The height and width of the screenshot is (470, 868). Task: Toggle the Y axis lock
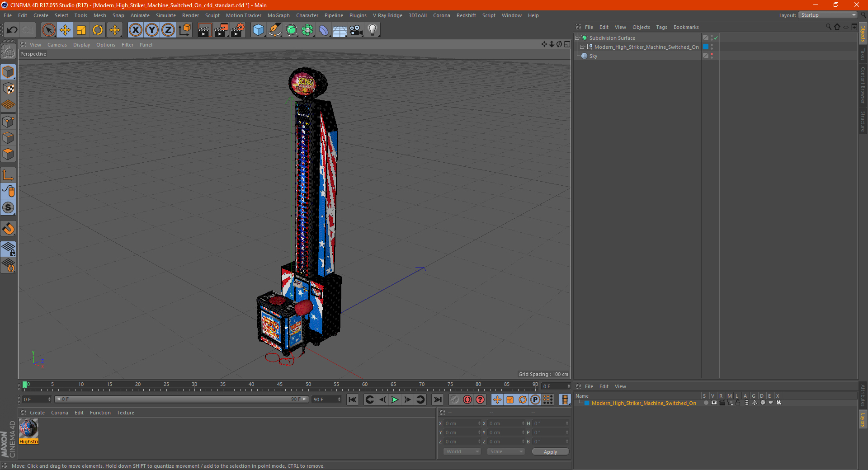tap(152, 30)
